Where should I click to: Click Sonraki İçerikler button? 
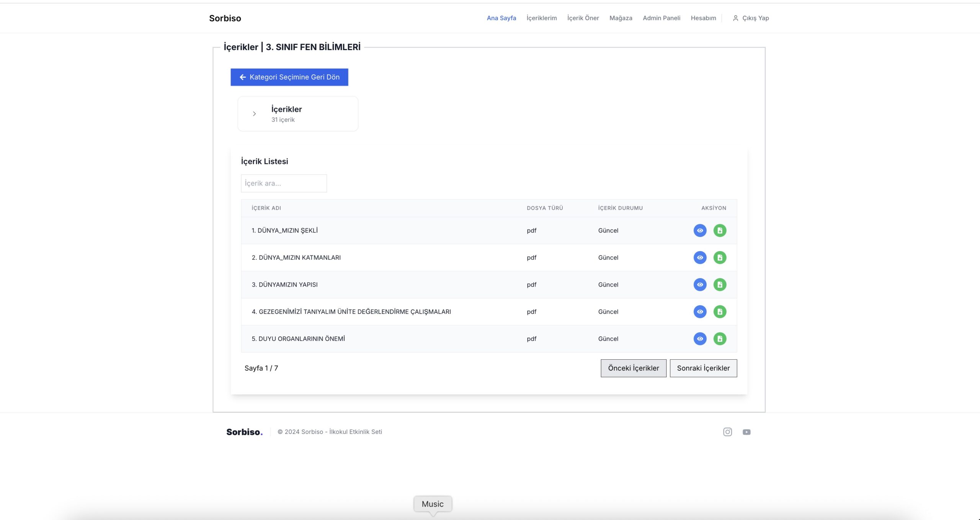point(703,368)
